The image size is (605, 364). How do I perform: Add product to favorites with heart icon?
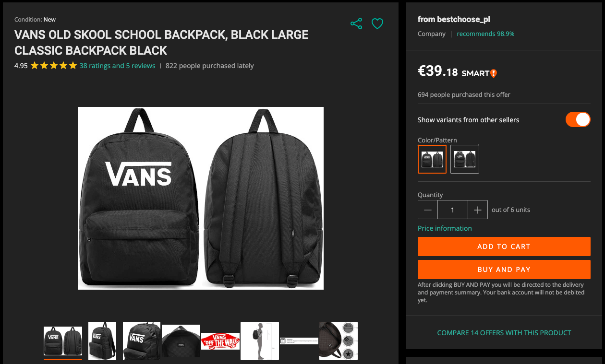(377, 23)
